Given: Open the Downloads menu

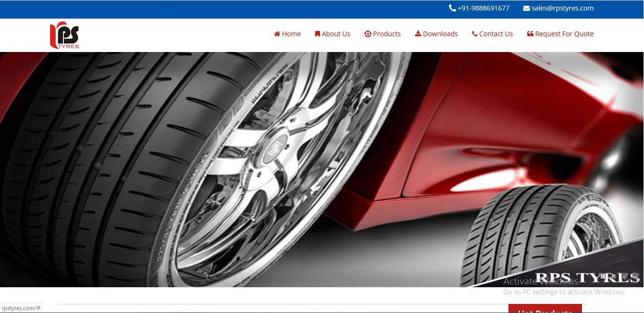Looking at the screenshot, I should click(x=436, y=34).
